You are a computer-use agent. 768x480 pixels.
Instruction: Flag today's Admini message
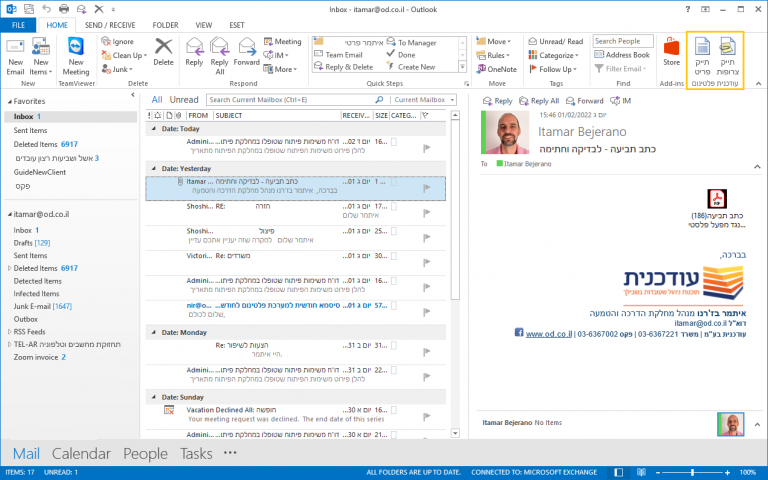(427, 148)
